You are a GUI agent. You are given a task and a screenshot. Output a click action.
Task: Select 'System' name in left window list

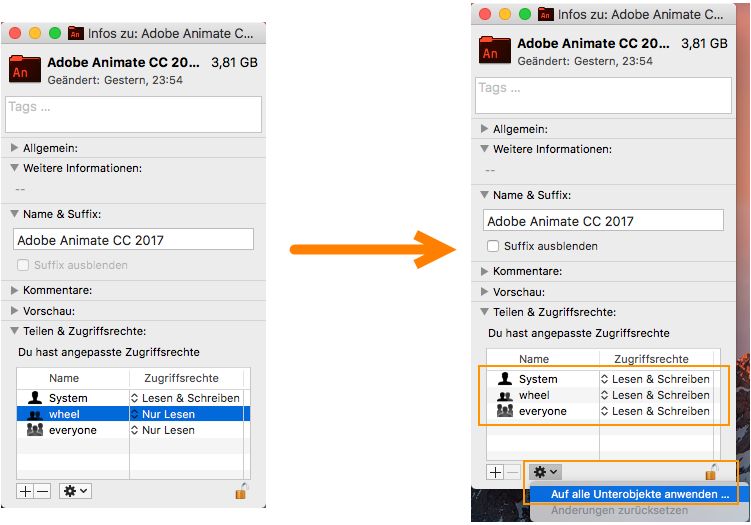(x=68, y=398)
